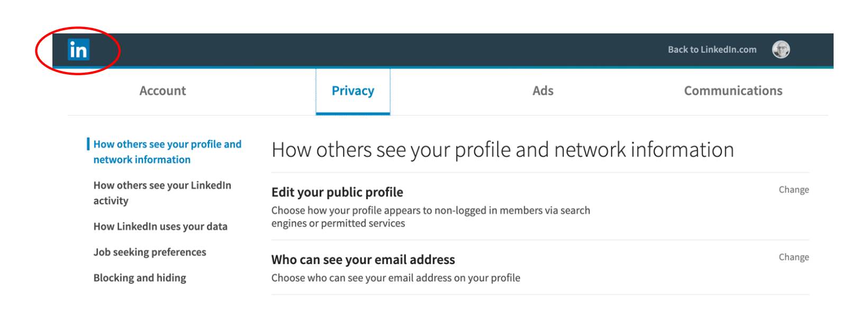Select the Privacy tab
The image size is (868, 318).
click(x=353, y=91)
